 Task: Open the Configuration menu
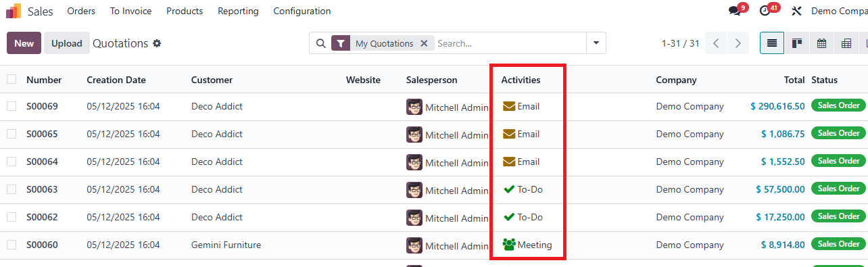coord(302,11)
